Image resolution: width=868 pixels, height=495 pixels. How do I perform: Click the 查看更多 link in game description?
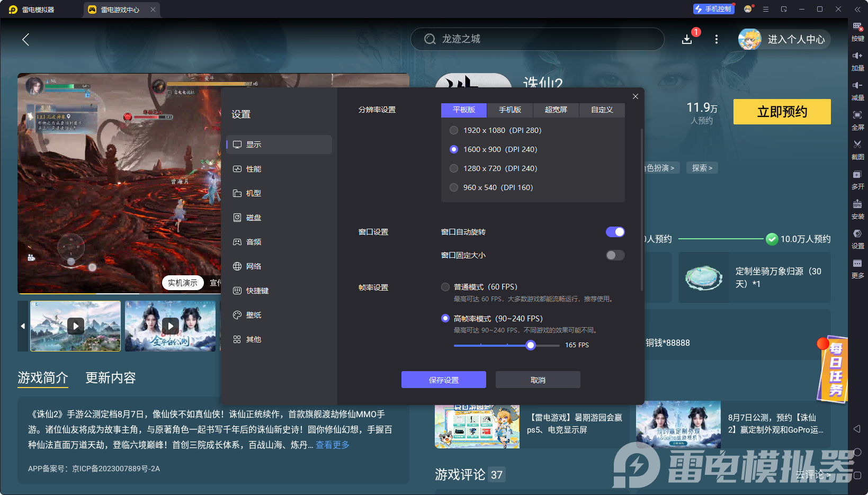[332, 445]
